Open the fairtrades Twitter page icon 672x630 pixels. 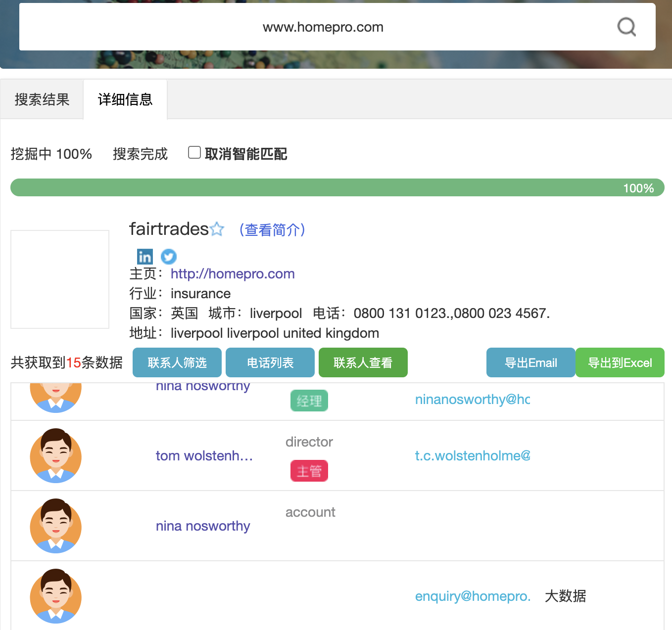tap(169, 257)
